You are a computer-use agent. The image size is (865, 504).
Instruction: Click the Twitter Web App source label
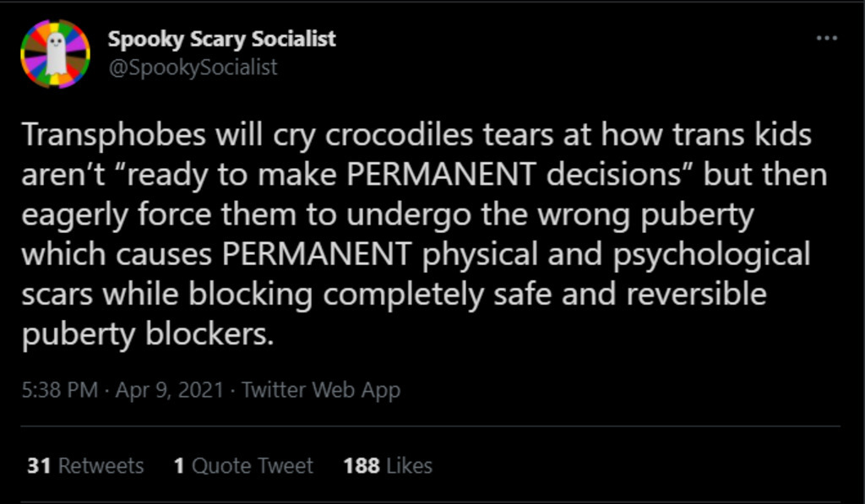[x=320, y=390]
